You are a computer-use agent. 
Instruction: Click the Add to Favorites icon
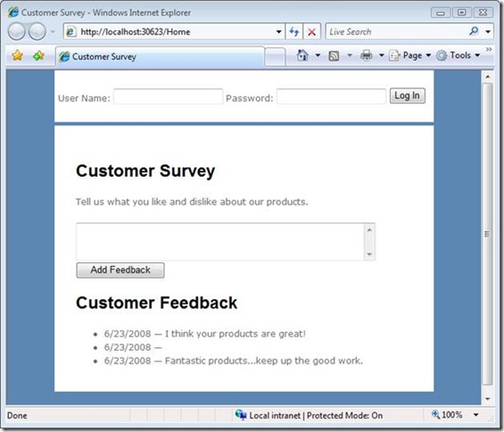tap(38, 55)
